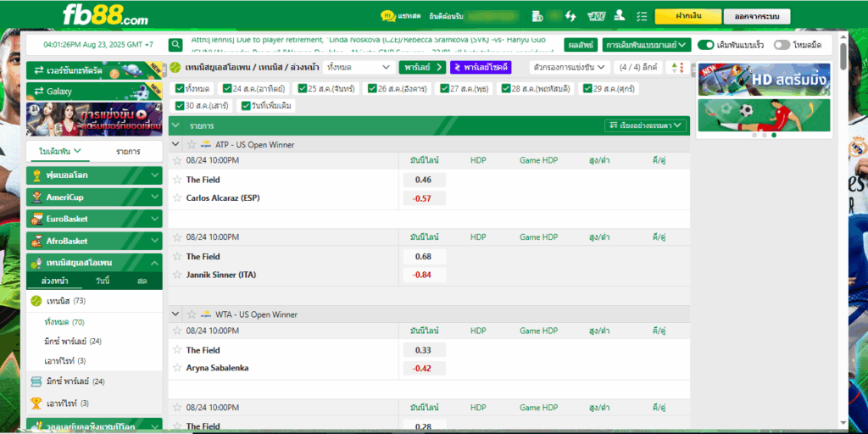Open the เรียงอย่างธรรมดา sort dropdown
The width and height of the screenshot is (868, 434).
coord(645,125)
